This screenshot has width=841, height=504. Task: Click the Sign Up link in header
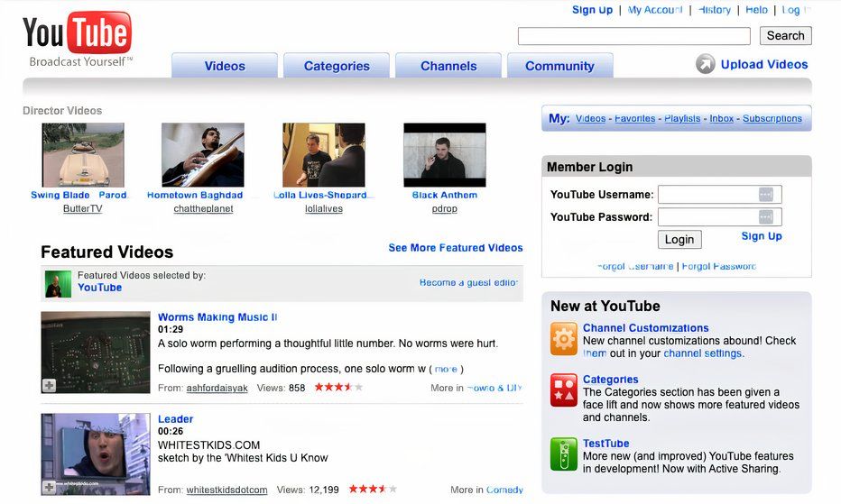pyautogui.click(x=592, y=10)
